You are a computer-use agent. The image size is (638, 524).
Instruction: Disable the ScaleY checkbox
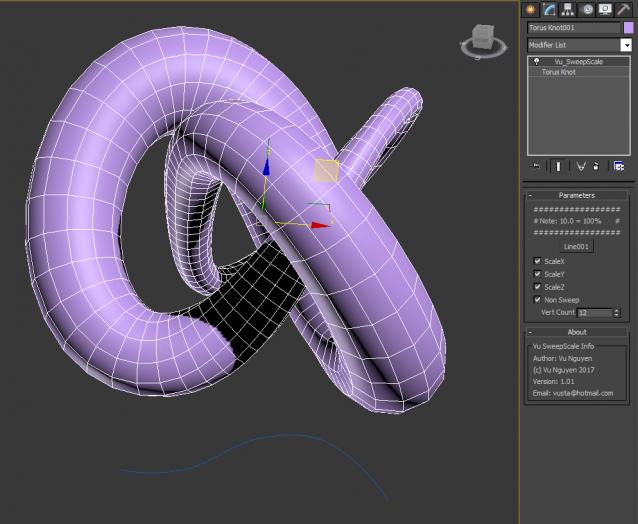538,274
